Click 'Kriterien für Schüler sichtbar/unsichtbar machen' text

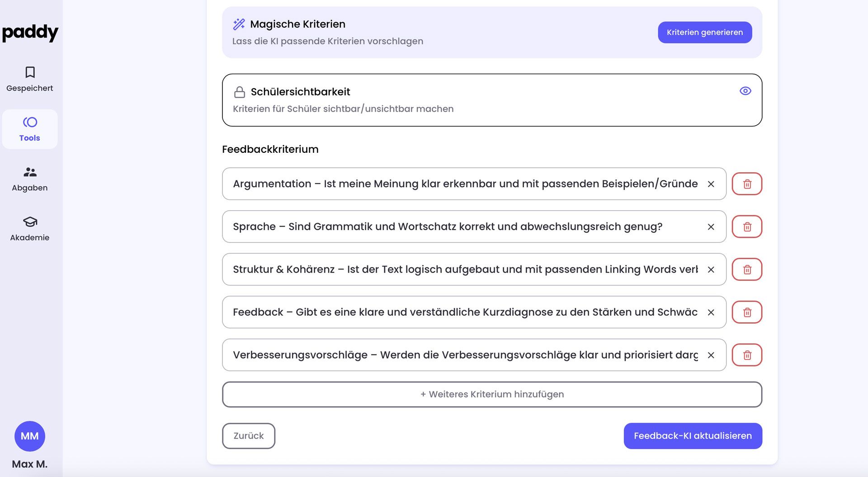343,109
